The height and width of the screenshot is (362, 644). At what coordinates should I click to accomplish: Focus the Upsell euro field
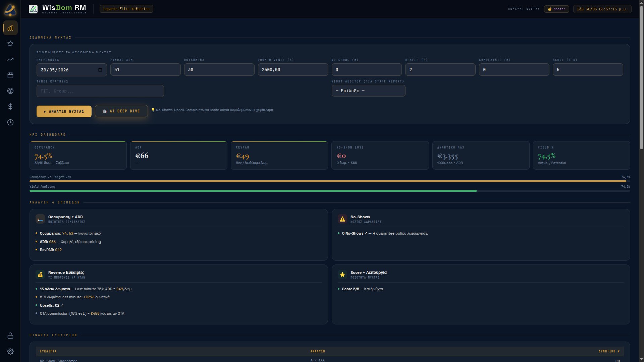coord(440,70)
